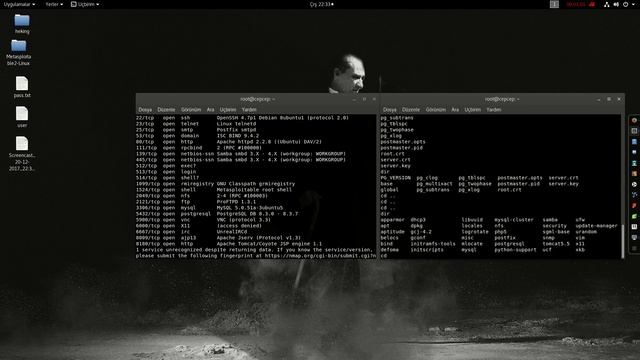Click the 5432/tcp postgresql line
640x360 pixels.
(x=217, y=214)
